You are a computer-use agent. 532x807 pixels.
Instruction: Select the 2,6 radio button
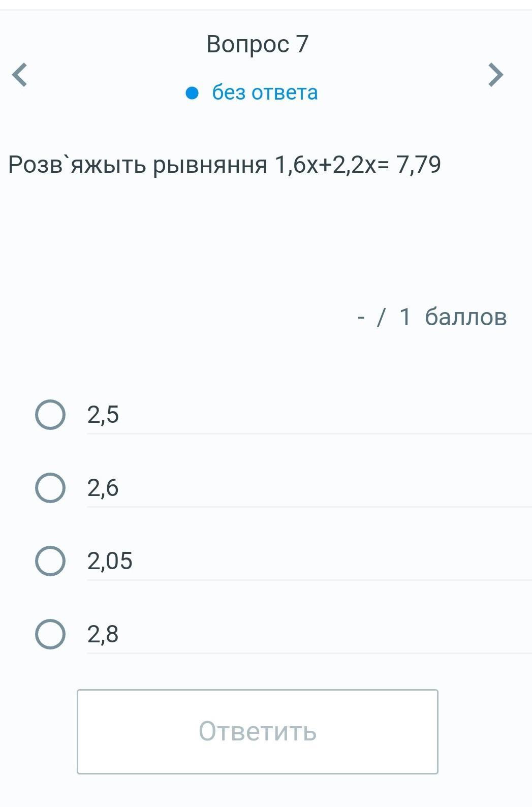[50, 488]
